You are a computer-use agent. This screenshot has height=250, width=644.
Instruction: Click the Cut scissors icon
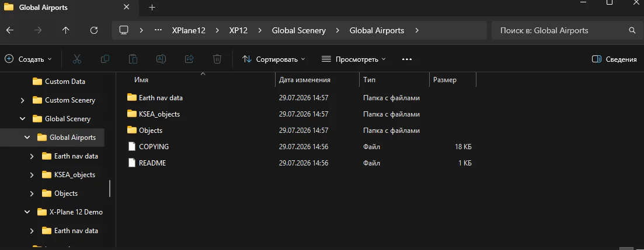point(77,59)
